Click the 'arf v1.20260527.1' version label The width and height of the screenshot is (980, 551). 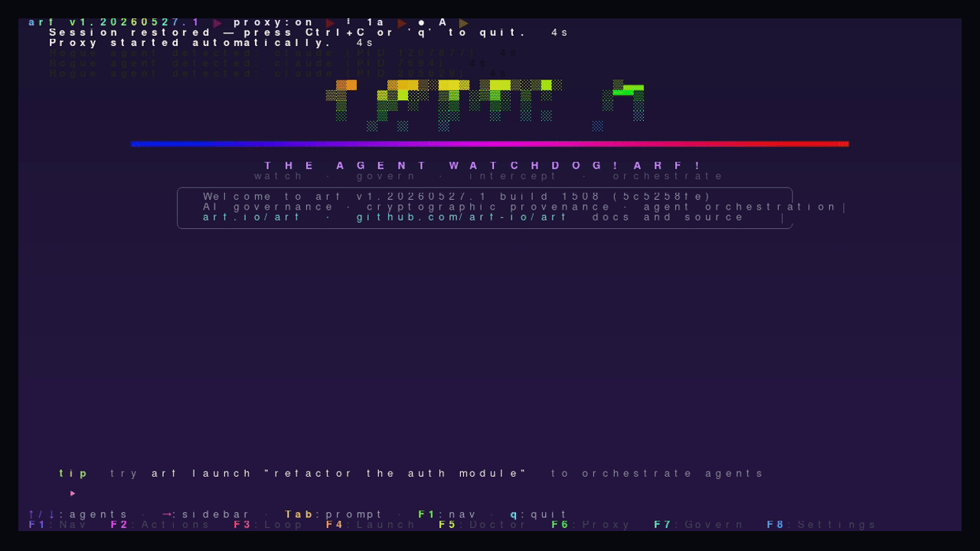point(115,23)
